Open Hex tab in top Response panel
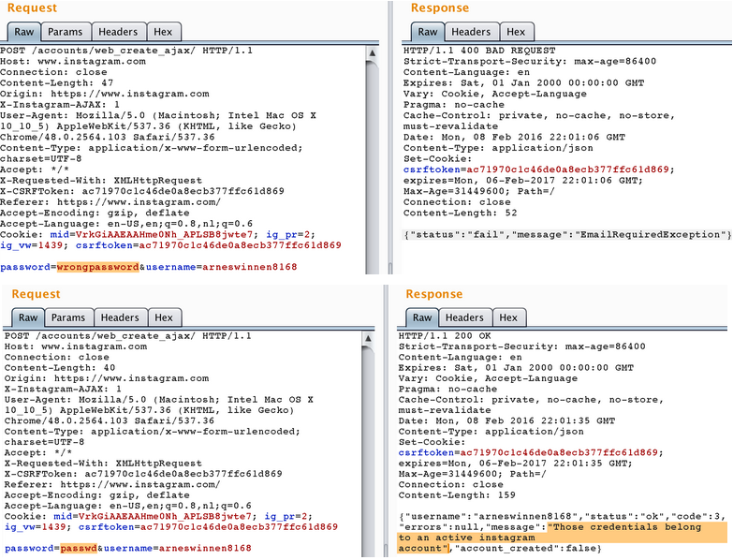 click(x=516, y=32)
